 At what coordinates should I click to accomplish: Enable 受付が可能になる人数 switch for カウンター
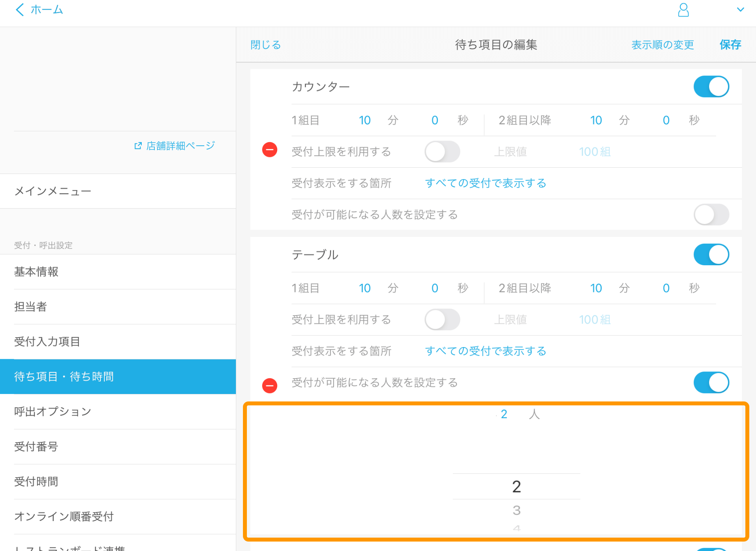711,214
